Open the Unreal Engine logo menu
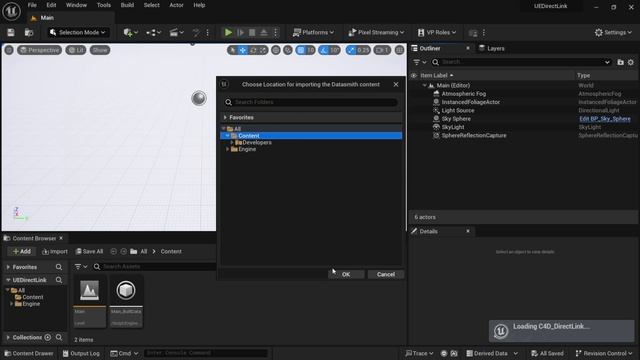 coord(11,11)
